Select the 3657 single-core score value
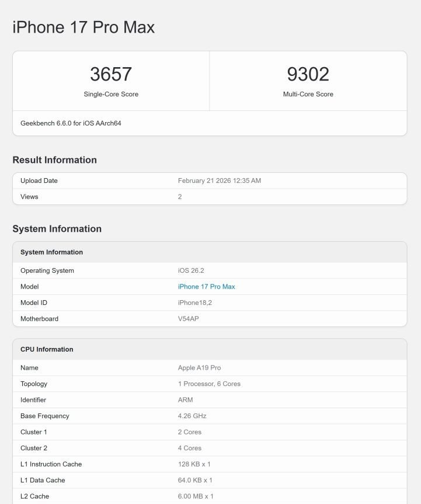The width and height of the screenshot is (421, 504). pos(111,74)
